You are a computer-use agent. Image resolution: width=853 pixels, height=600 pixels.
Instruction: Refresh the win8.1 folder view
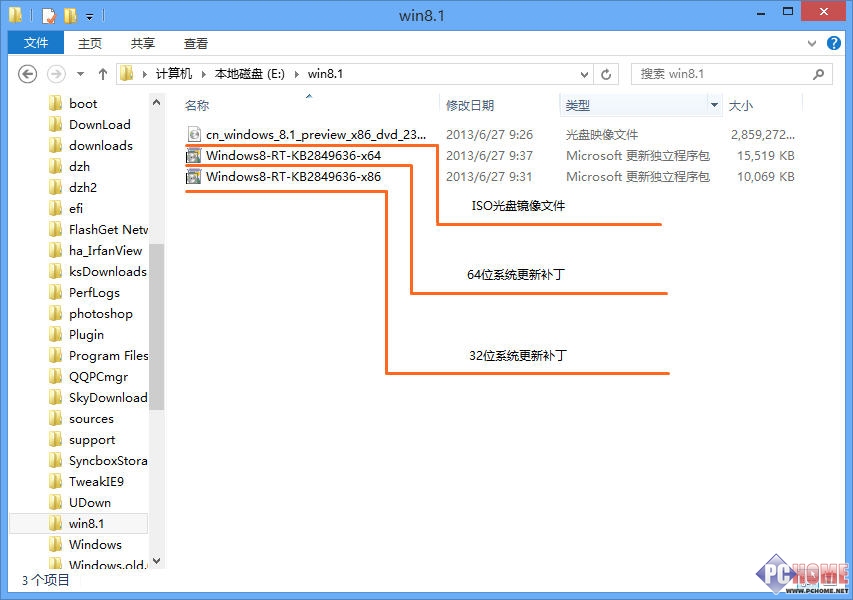point(606,74)
